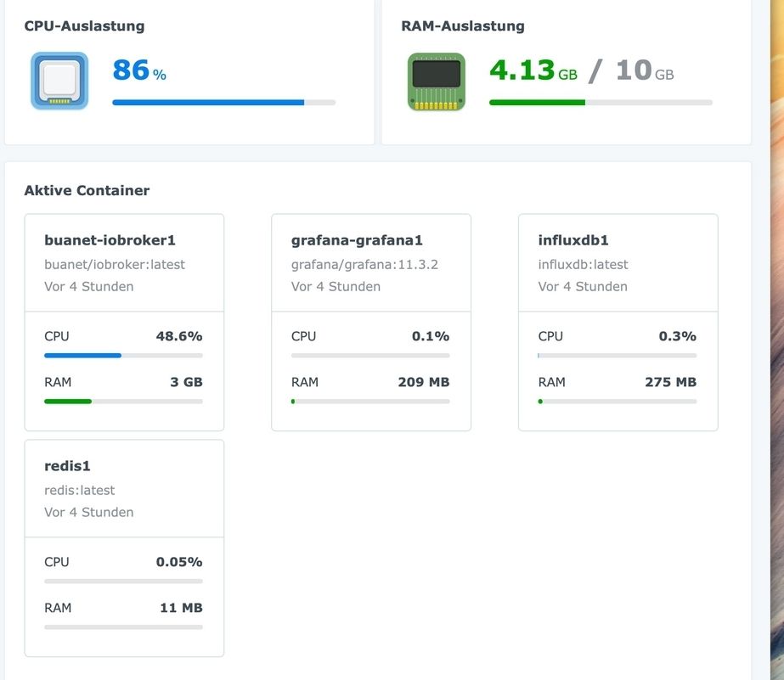Click the Aktive Container heading
Viewport: 784px width, 680px height.
(x=87, y=190)
